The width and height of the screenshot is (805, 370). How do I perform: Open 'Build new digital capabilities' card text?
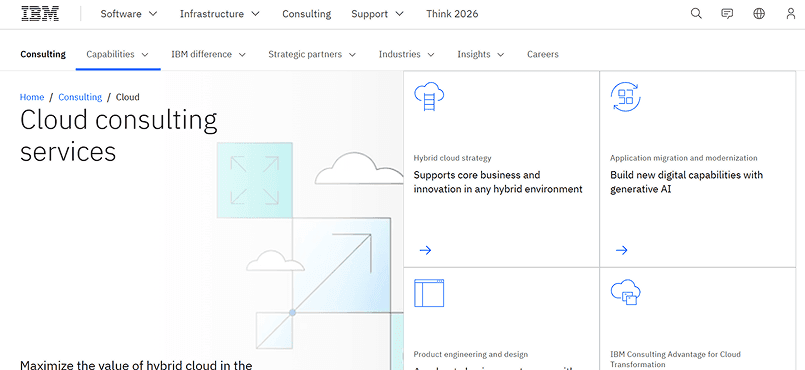point(686,182)
